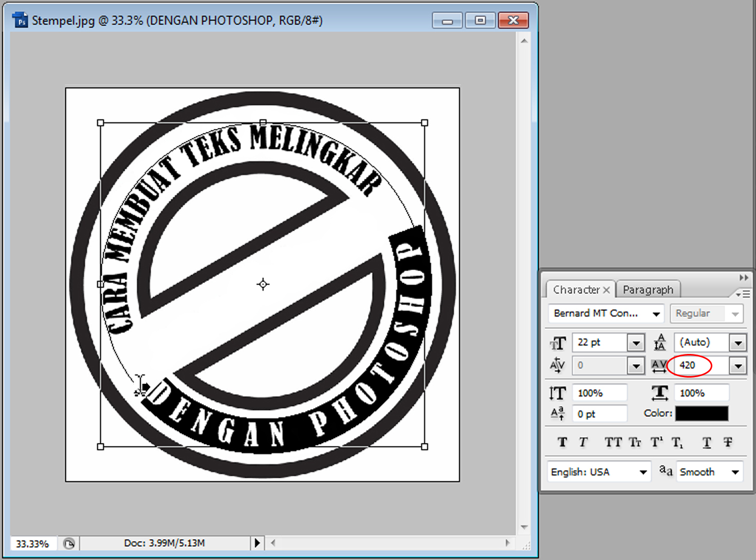Collapse the panel with double-arrow icon
Screen dimensions: 756x560
point(744,277)
